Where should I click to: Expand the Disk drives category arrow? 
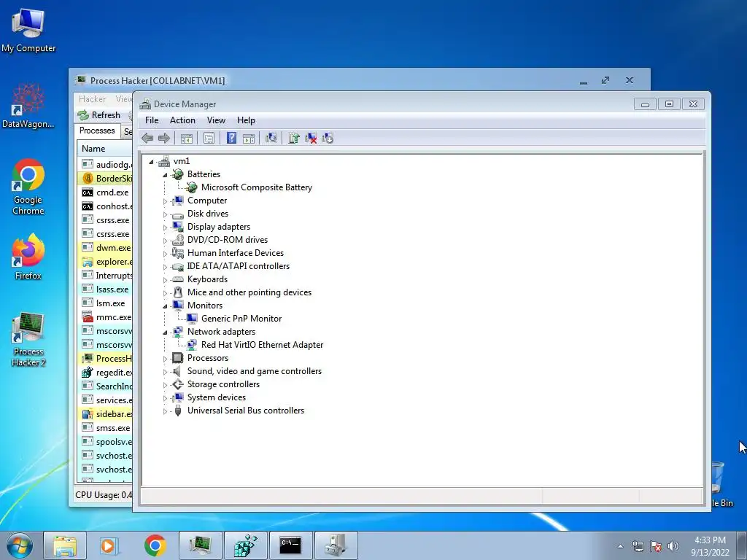[165, 214]
